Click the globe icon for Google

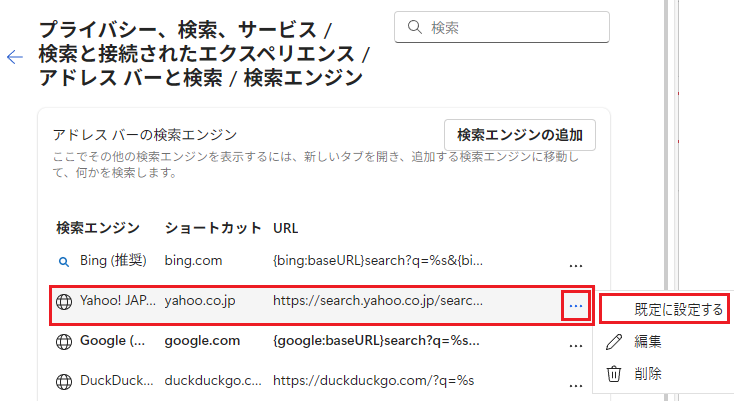coord(64,342)
